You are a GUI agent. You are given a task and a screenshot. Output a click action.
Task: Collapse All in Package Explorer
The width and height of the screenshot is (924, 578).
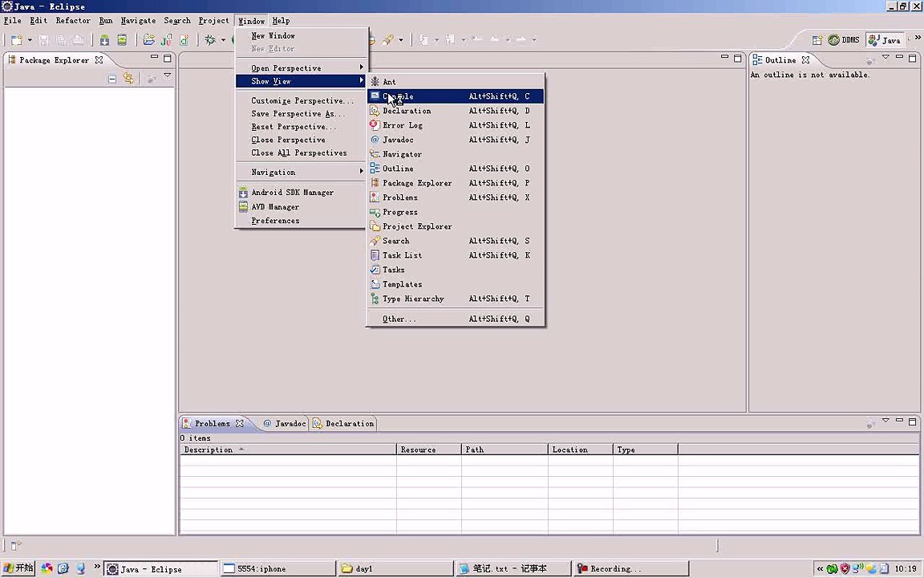[x=111, y=79]
